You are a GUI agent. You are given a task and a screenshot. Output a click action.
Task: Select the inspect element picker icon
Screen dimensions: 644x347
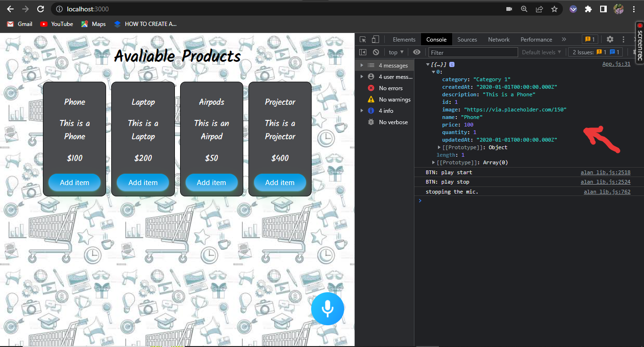pyautogui.click(x=363, y=39)
